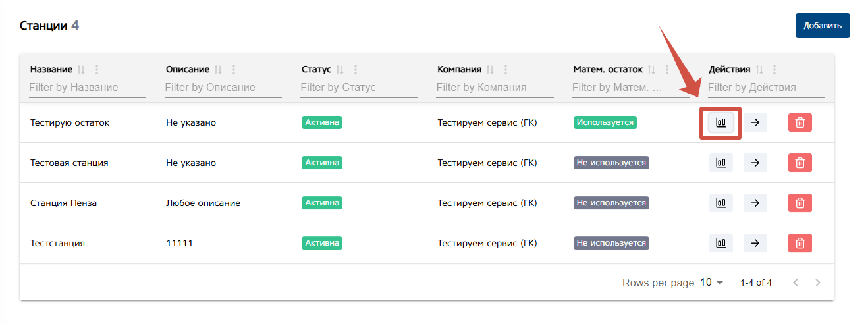
Task: Open statistics chart for Тестстанция row
Action: [721, 243]
